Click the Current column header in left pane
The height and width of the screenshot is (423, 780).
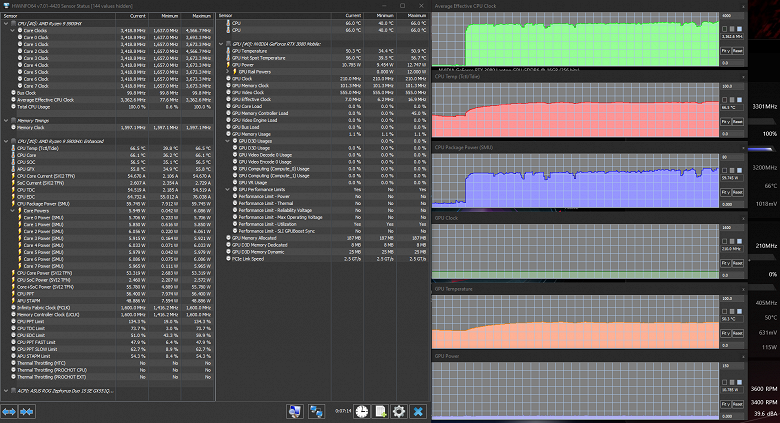pyautogui.click(x=136, y=17)
